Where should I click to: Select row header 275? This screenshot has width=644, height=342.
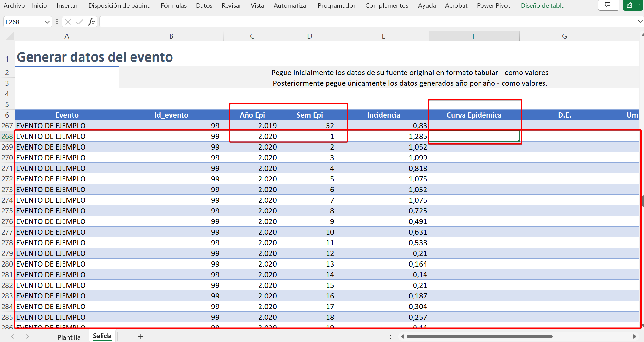coord(7,211)
